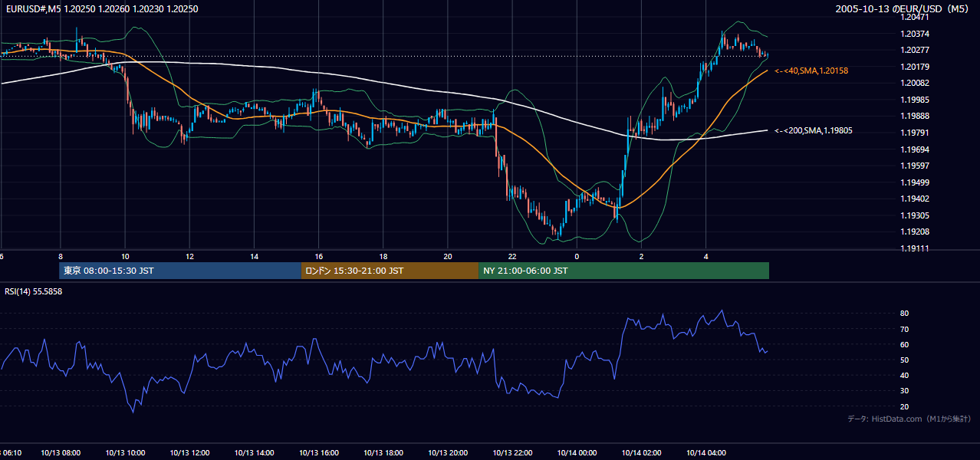This screenshot has height=460, width=980.
Task: Click the 10/13 22:00 time label
Action: 512,452
